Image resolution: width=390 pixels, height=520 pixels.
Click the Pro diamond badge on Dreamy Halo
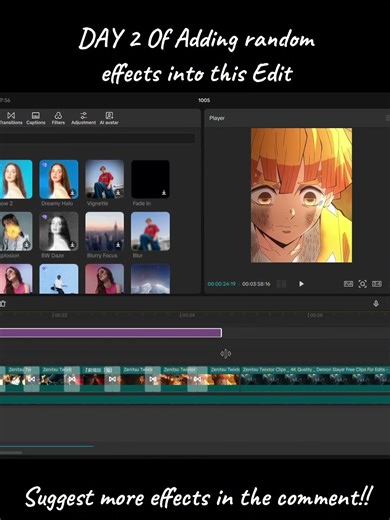pyautogui.click(x=45, y=165)
